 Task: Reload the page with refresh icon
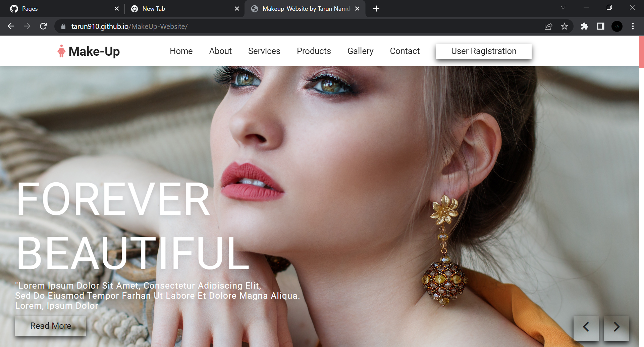(43, 26)
